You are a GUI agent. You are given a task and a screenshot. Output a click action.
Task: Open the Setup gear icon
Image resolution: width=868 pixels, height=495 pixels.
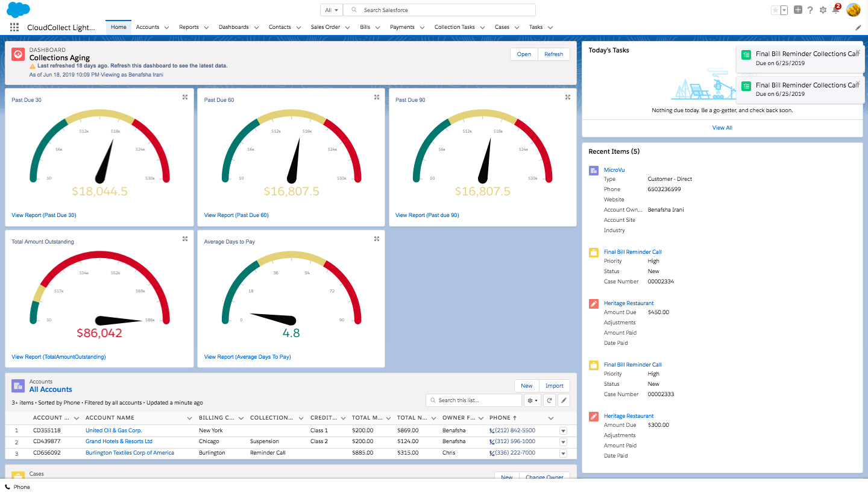click(823, 10)
